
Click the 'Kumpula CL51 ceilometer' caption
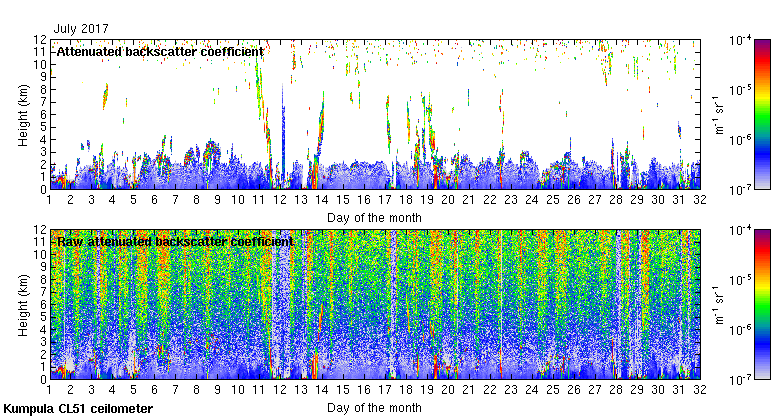[x=78, y=409]
